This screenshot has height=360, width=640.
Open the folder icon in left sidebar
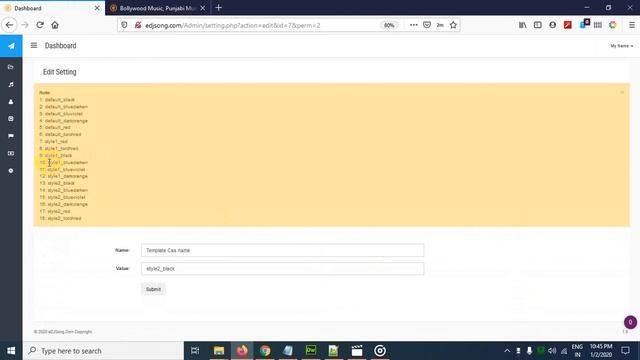click(x=11, y=67)
